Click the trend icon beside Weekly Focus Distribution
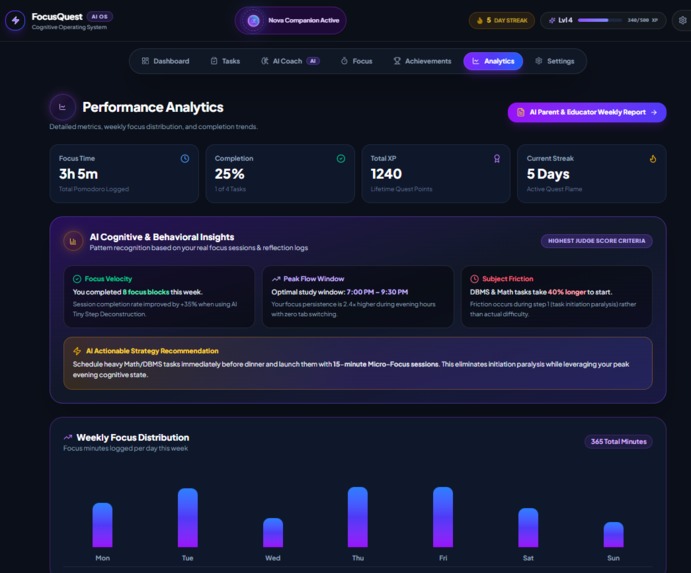Image resolution: width=691 pixels, height=573 pixels. coord(68,437)
